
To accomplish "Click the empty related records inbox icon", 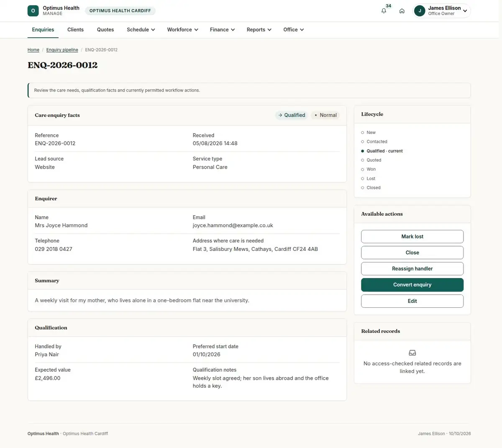I will [412, 353].
